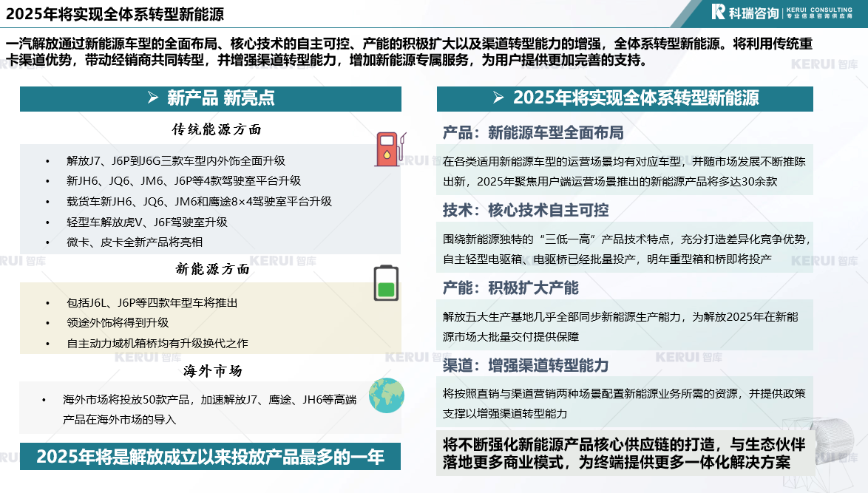Select bullet 自主动力域机箱桥均有升级换代之作
This screenshot has height=493, width=868.
pyautogui.click(x=157, y=343)
